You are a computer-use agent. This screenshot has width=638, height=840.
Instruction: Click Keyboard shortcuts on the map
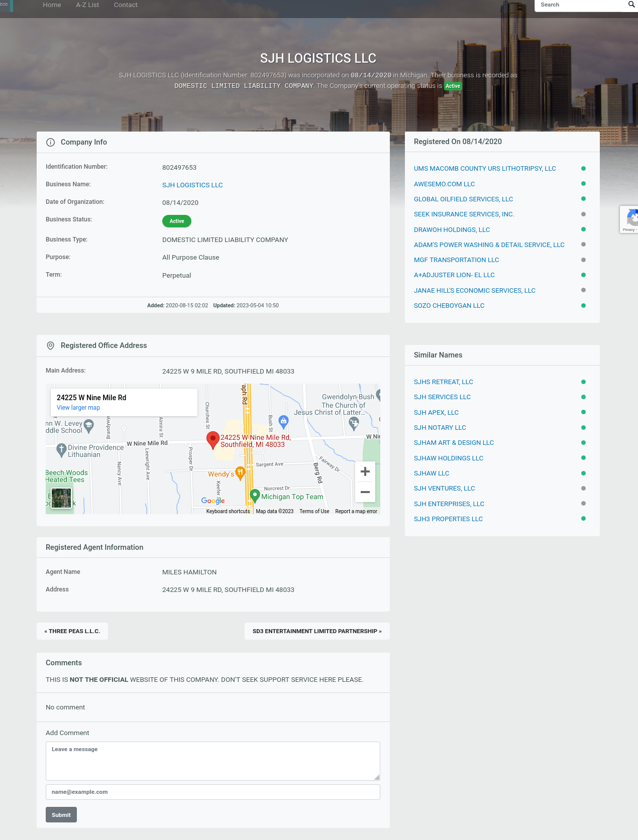pos(228,511)
